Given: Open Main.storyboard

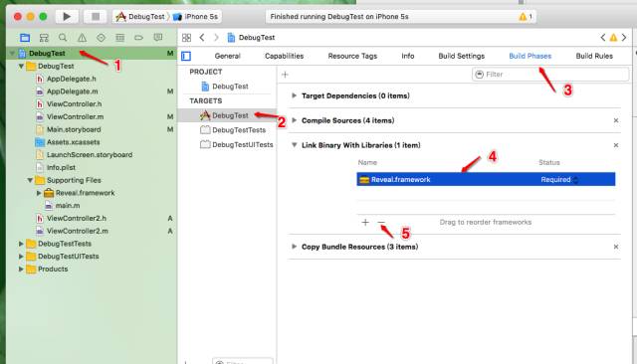Looking at the screenshot, I should point(69,129).
